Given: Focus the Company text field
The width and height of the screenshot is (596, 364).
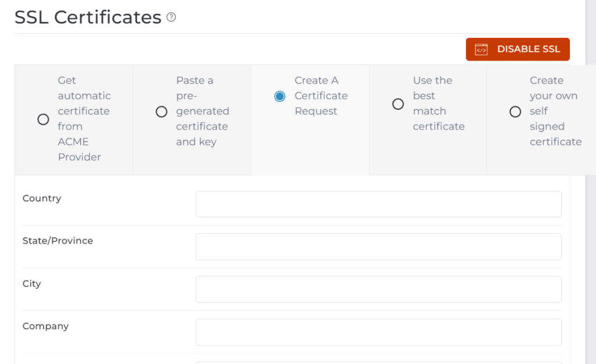Looking at the screenshot, I should pos(378,332).
